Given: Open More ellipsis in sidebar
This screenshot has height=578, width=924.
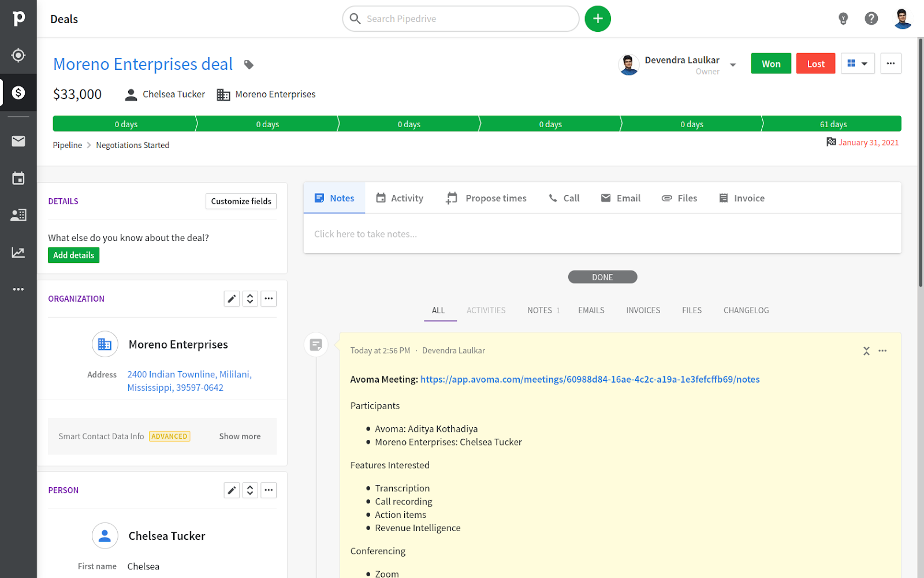Looking at the screenshot, I should coord(18,289).
